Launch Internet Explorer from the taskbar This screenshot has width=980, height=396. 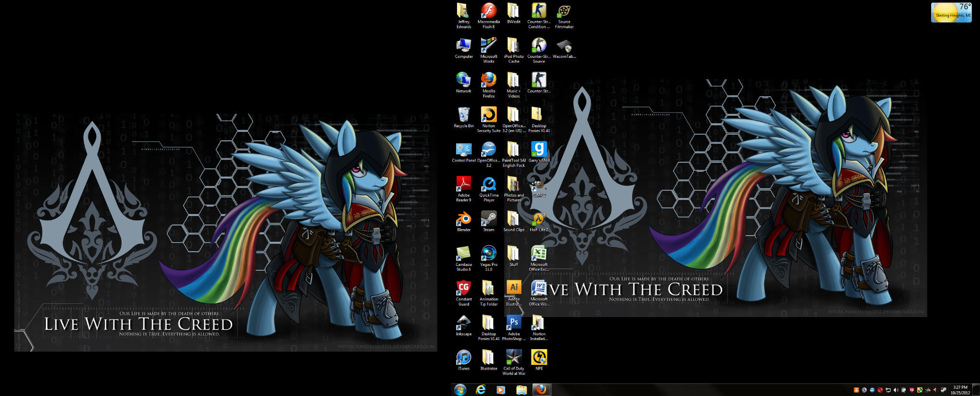point(480,390)
